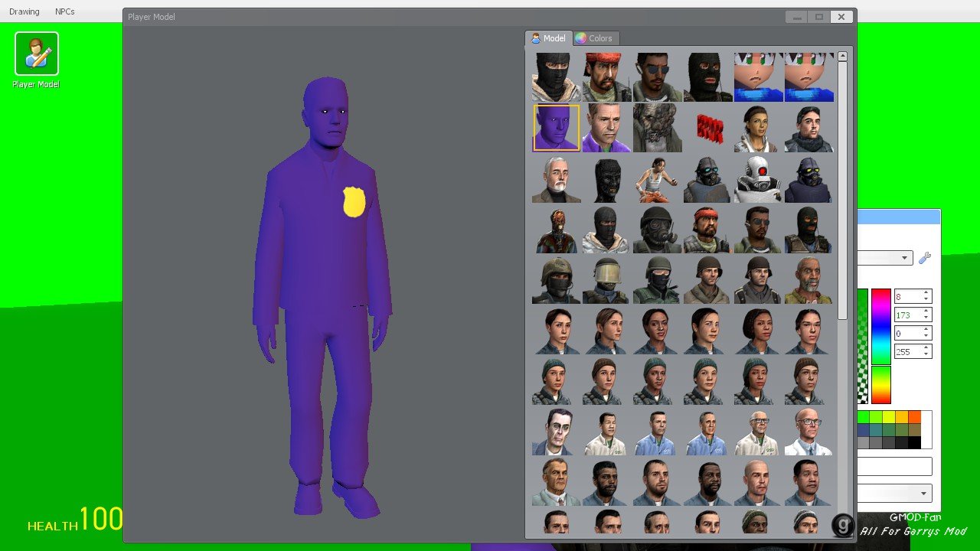Increase the blue value 0 with up arrow
The width and height of the screenshot is (980, 551).
(x=926, y=330)
